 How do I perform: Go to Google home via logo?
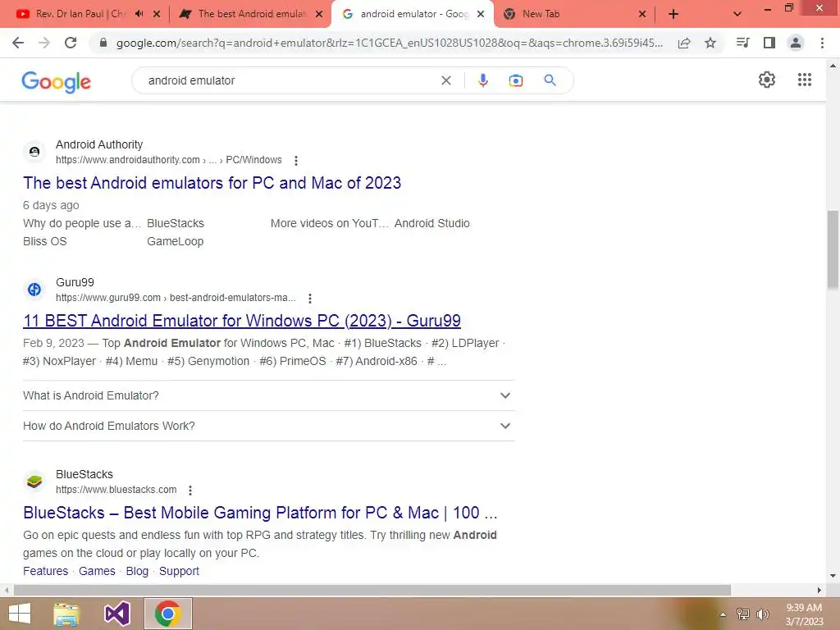(57, 81)
